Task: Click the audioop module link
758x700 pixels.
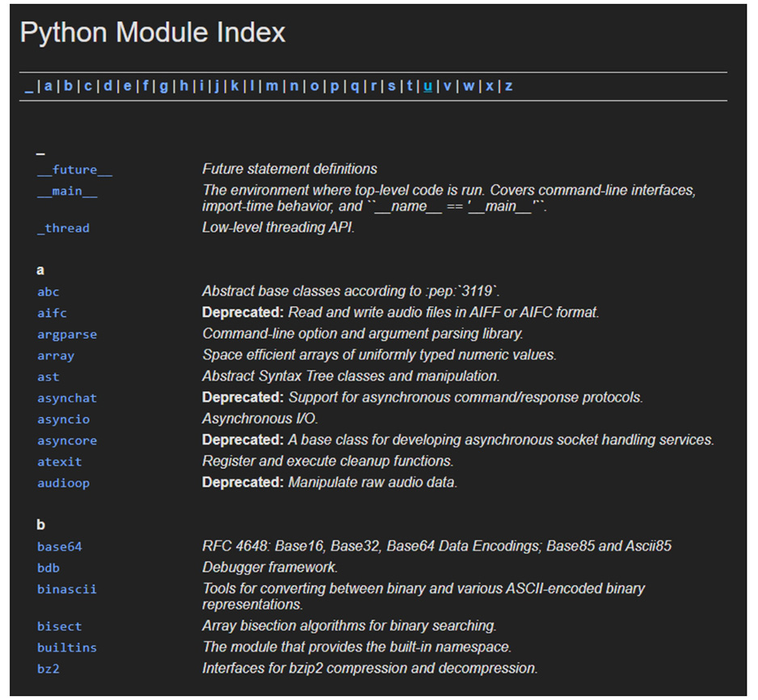Action: [63, 483]
